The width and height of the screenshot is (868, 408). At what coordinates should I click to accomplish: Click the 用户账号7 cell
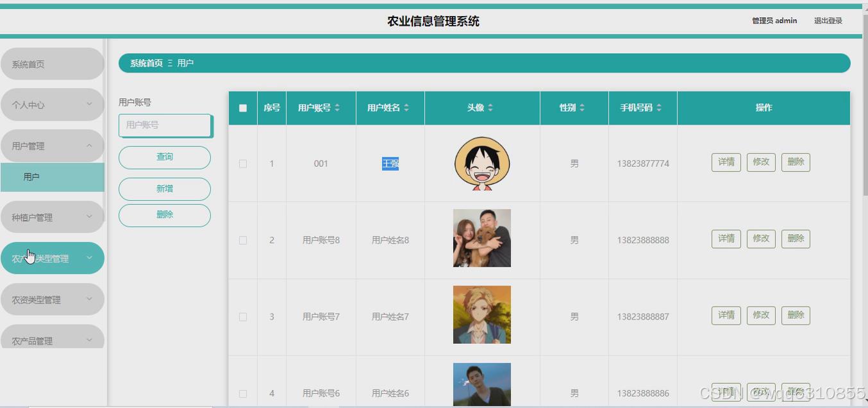[321, 317]
